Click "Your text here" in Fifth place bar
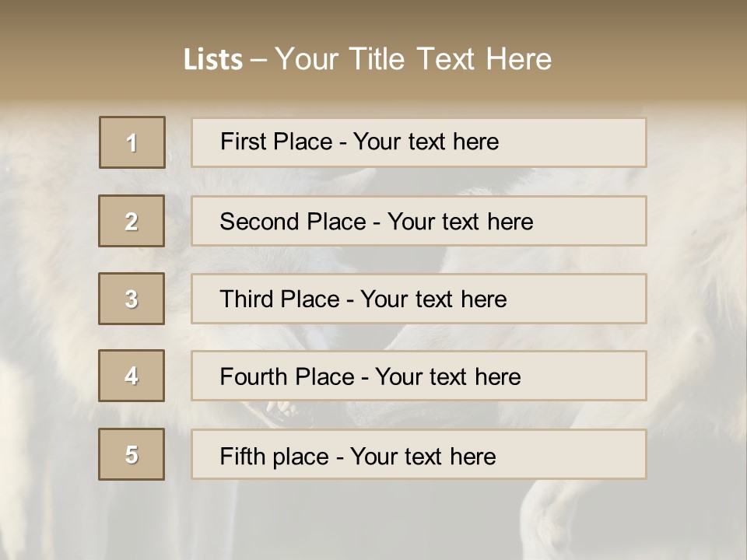The image size is (747, 560). 423,456
